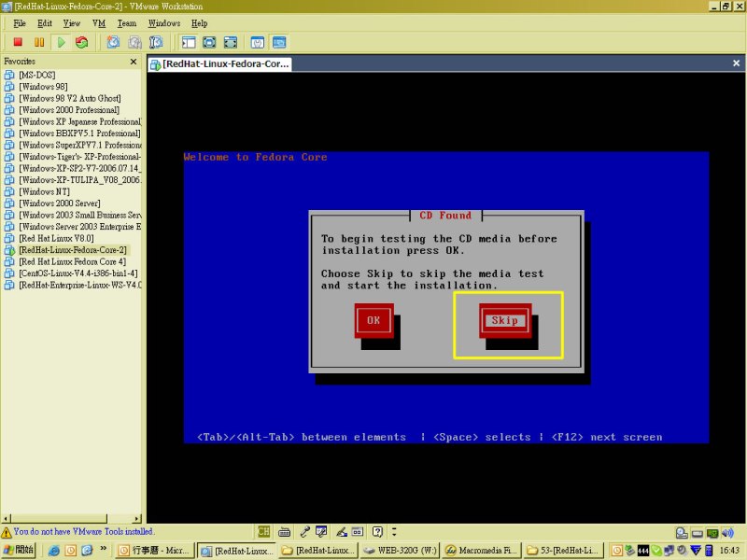This screenshot has height=560, width=747.
Task: Click the CH input language indicator
Action: tap(263, 531)
